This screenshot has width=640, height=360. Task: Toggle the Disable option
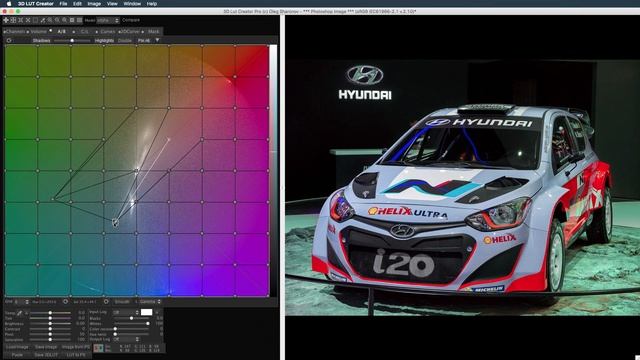click(124, 40)
